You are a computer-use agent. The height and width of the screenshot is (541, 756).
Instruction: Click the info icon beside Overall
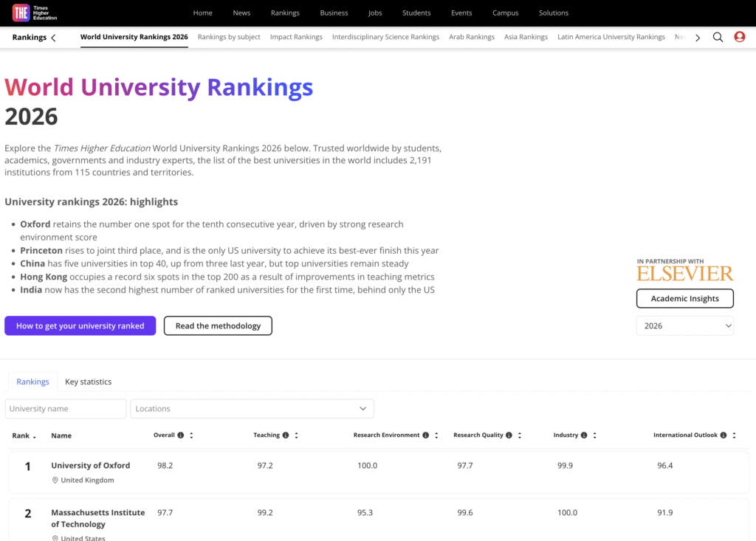[x=181, y=435]
